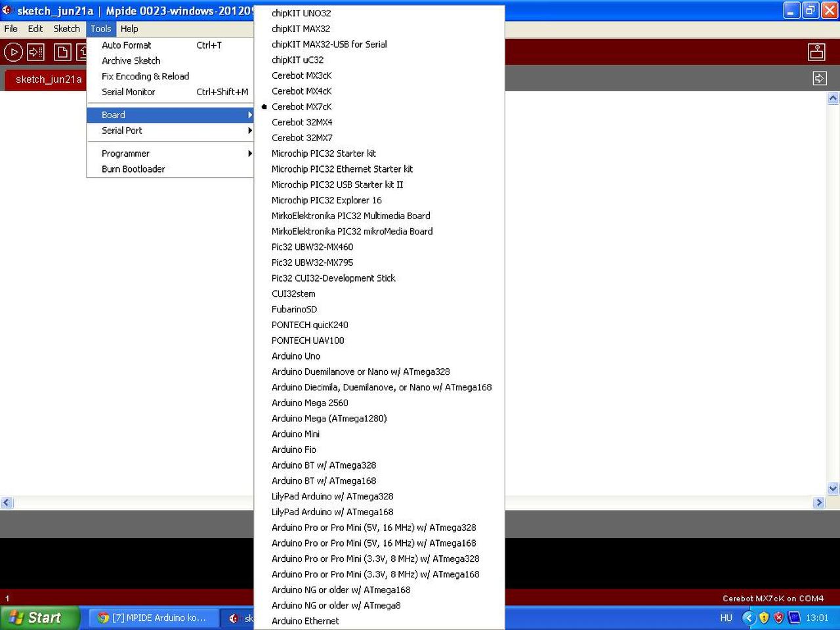Click the editor's vertical scroll up arrow

pyautogui.click(x=833, y=98)
